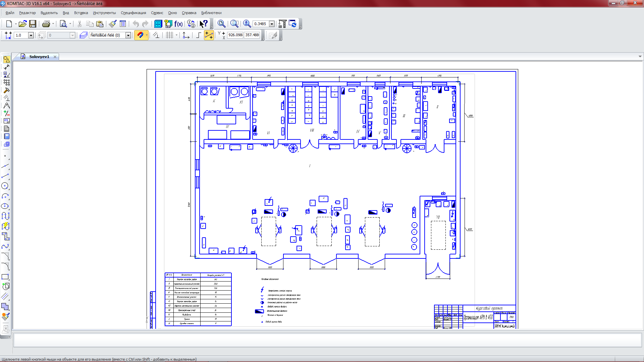Toggle the grid display button
Image resolution: width=644 pixels, height=362 pixels.
coord(170,35)
